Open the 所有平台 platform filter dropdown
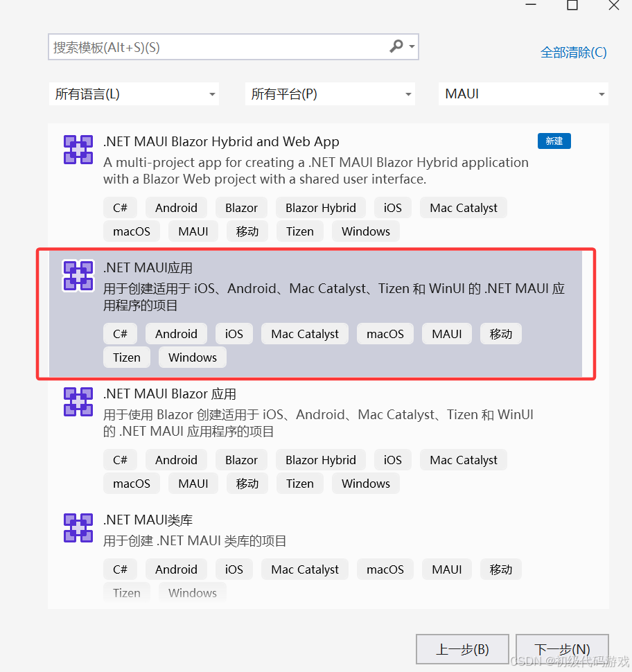Screen dimensions: 632x672 331,94
